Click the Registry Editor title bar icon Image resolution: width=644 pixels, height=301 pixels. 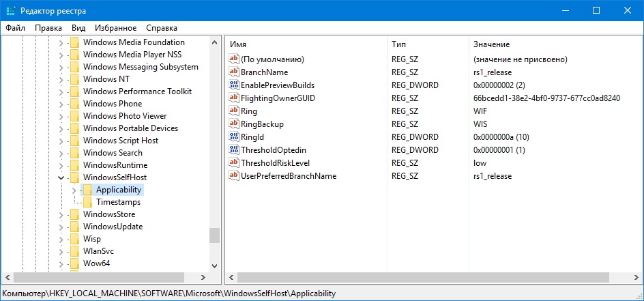pyautogui.click(x=11, y=11)
